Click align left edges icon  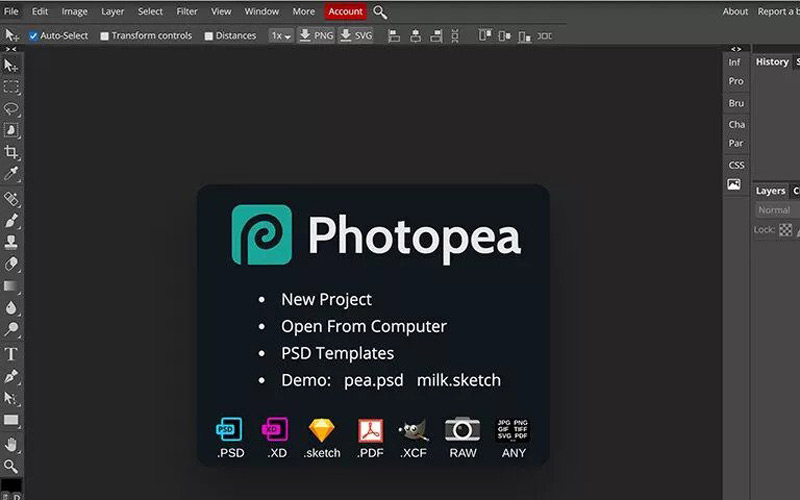[x=394, y=36]
